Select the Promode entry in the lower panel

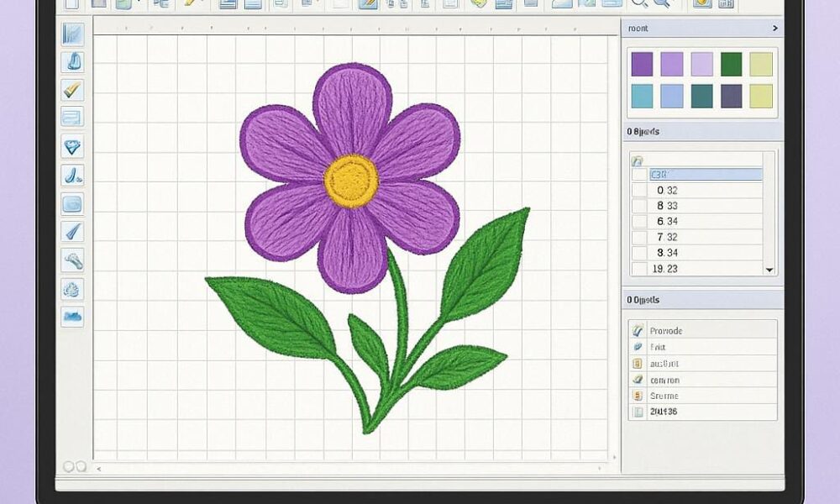[666, 331]
